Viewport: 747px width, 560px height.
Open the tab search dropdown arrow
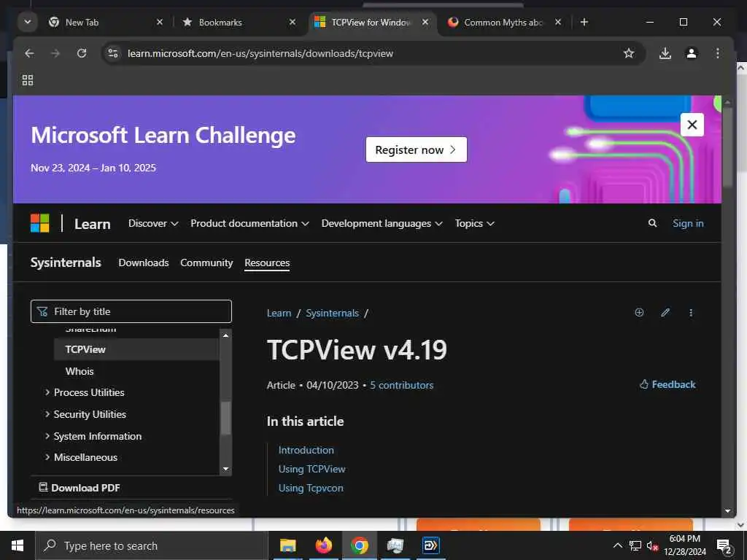[28, 22]
